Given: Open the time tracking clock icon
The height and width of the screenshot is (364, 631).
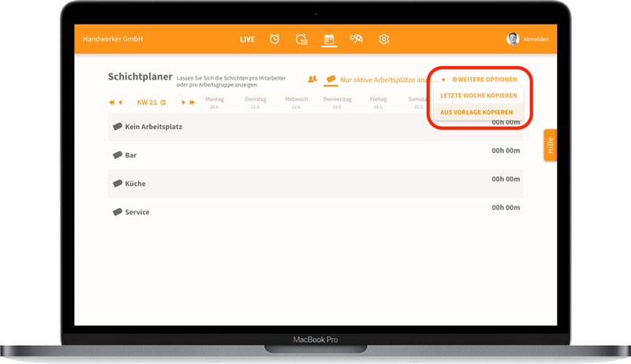Looking at the screenshot, I should (274, 39).
